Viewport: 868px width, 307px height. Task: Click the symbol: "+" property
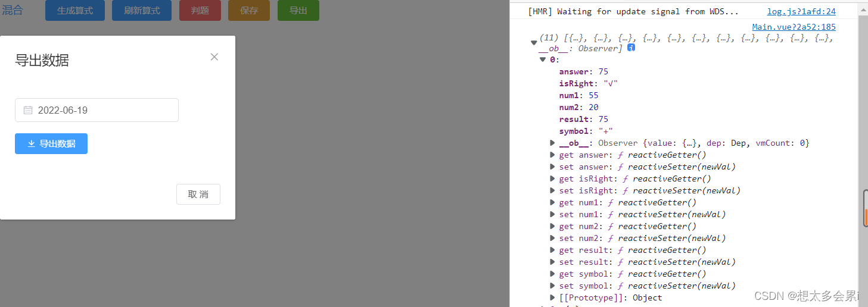pos(586,131)
